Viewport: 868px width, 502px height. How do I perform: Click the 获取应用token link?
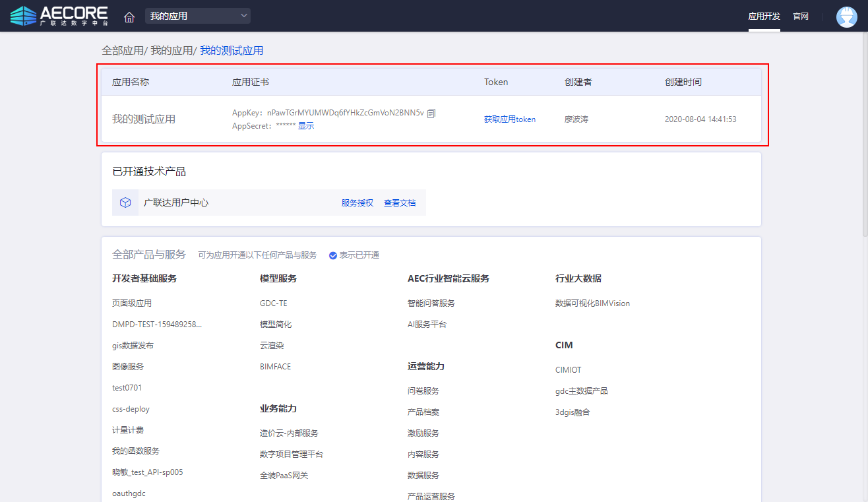click(510, 119)
